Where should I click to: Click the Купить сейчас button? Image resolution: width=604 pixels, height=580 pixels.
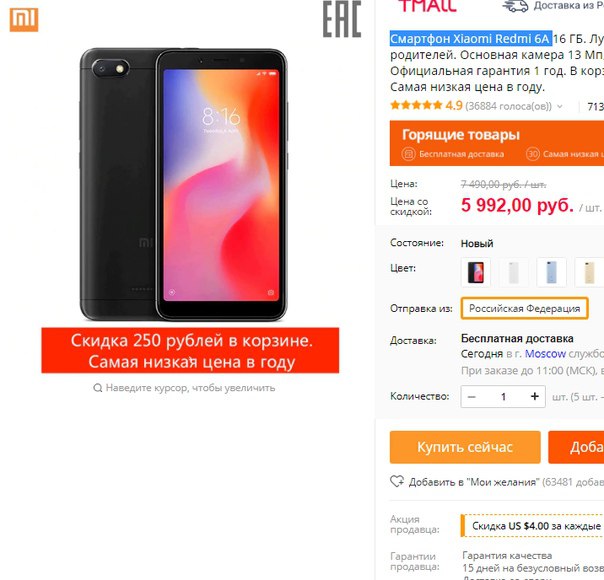pos(465,447)
